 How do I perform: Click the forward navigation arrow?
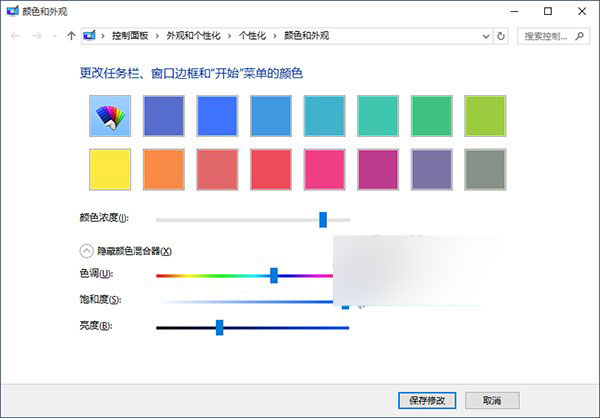[x=35, y=36]
